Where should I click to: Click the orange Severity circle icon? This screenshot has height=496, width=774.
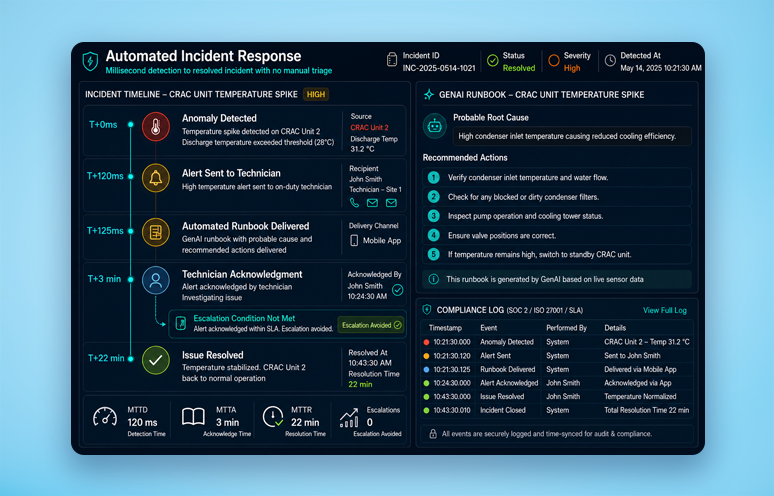(554, 60)
